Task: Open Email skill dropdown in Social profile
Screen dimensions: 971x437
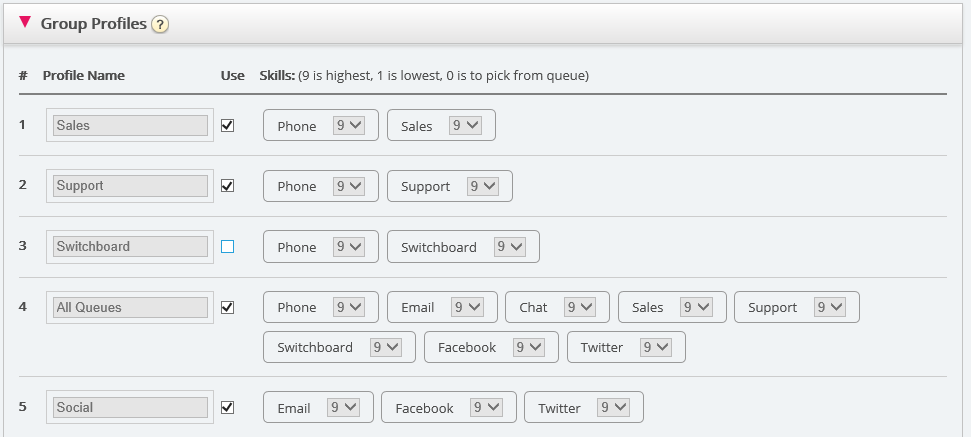Action: (x=343, y=407)
